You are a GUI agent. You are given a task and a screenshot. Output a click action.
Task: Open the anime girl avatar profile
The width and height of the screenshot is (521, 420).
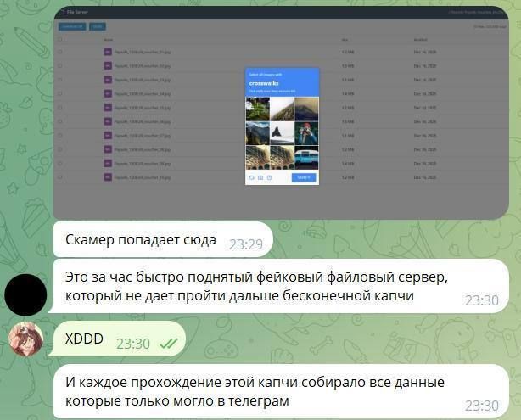coord(25,339)
